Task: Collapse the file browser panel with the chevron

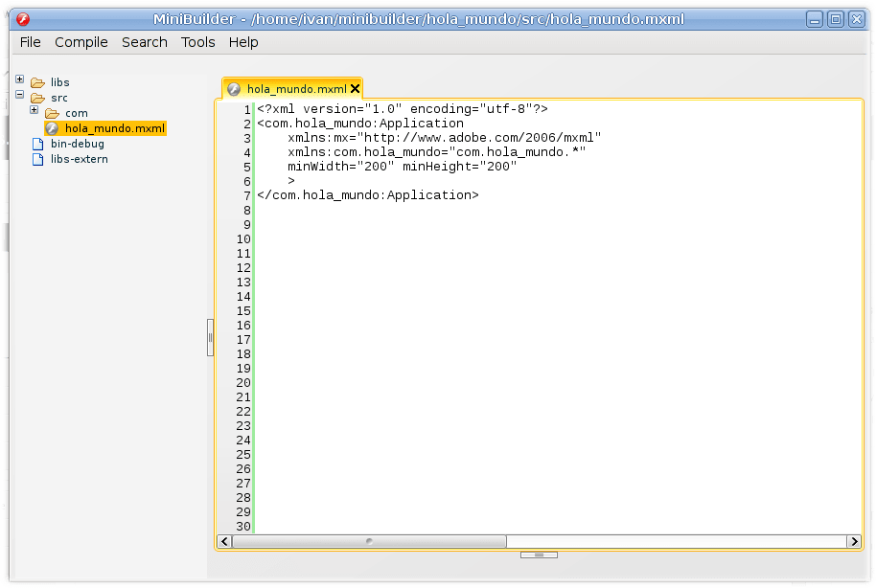Action: [210, 337]
